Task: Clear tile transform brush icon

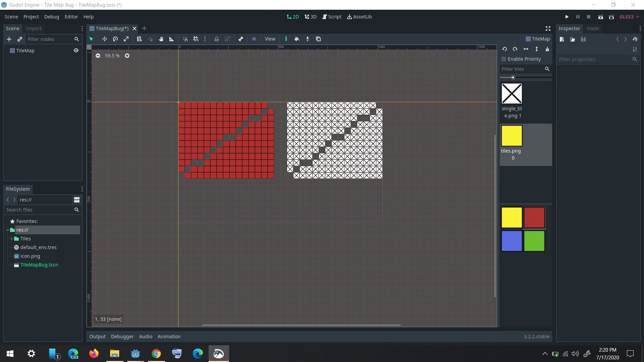Action: tap(547, 49)
